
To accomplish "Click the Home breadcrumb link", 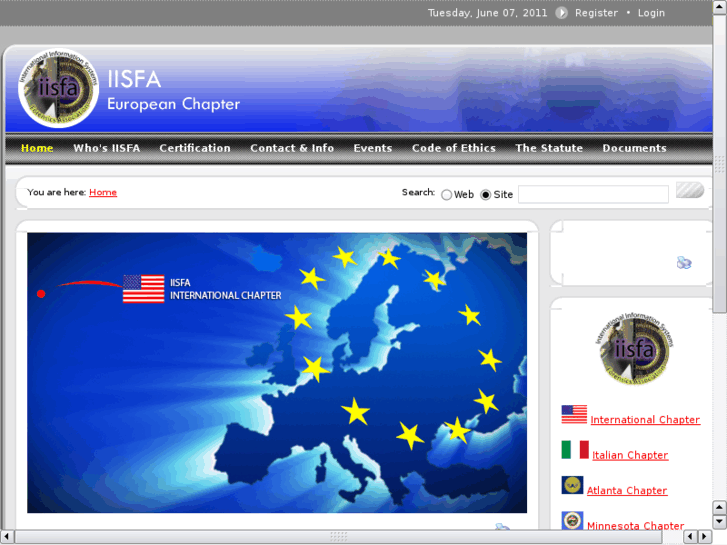I will click(103, 192).
